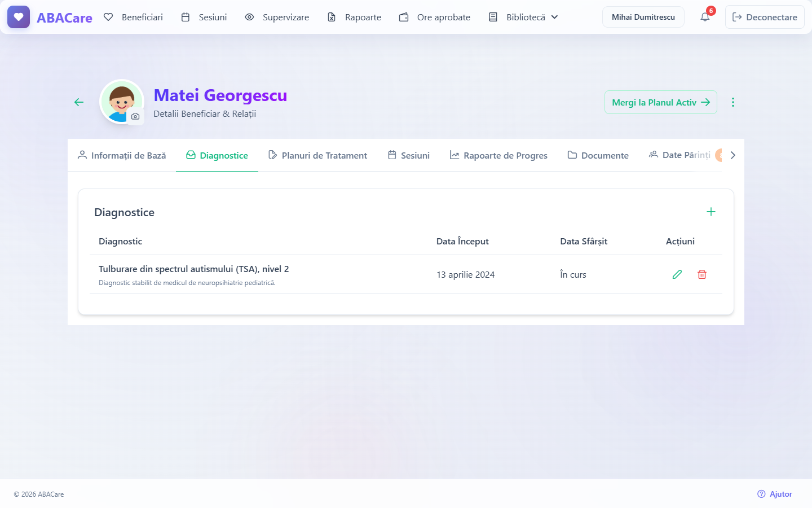Open the notifications bell
The image size is (812, 508).
[x=705, y=17]
